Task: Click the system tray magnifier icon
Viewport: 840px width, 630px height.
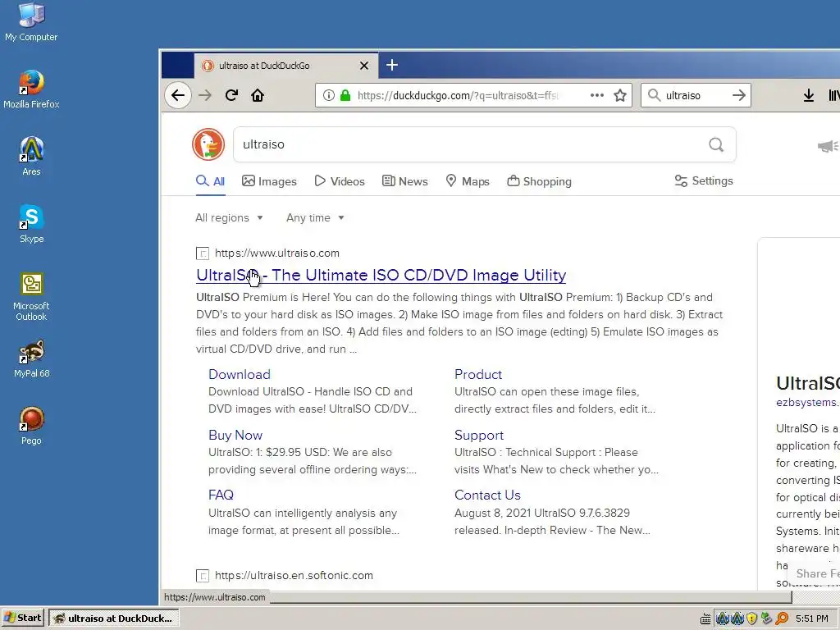Action: [x=782, y=619]
